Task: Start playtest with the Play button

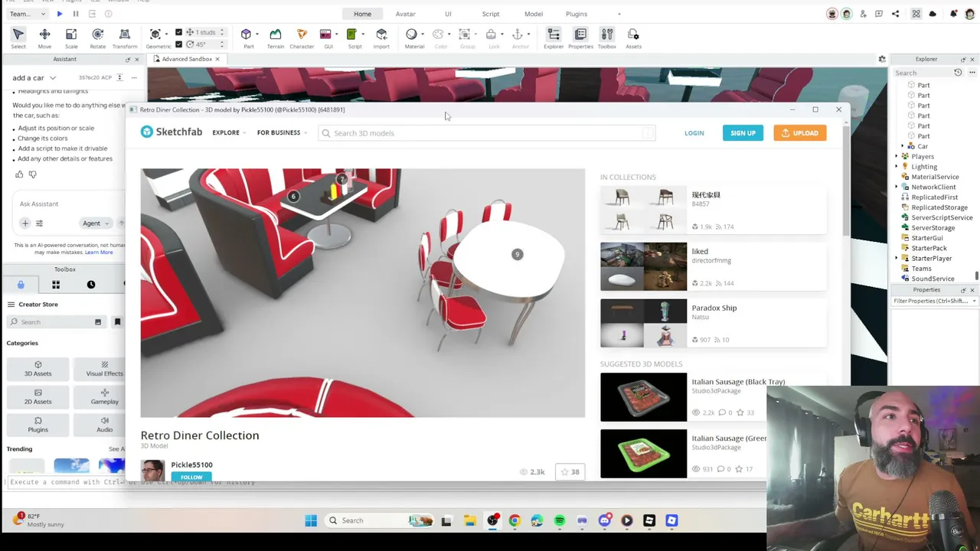Action: coord(60,14)
